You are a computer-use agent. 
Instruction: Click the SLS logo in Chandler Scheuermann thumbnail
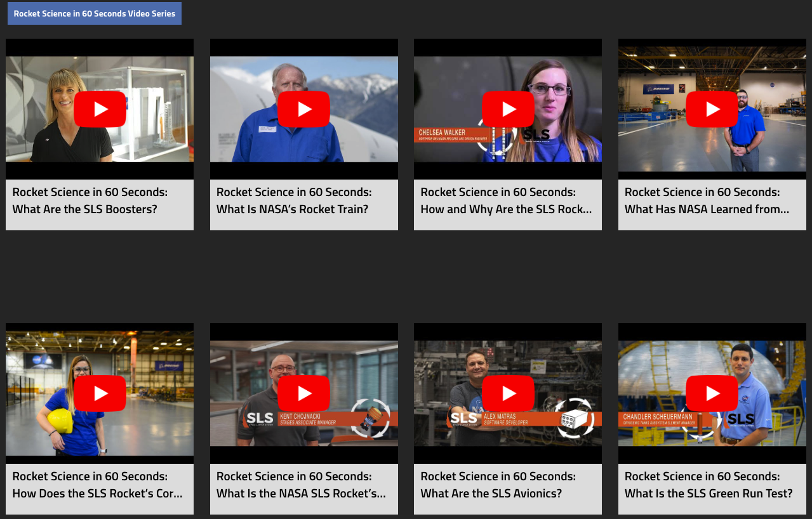click(x=740, y=419)
